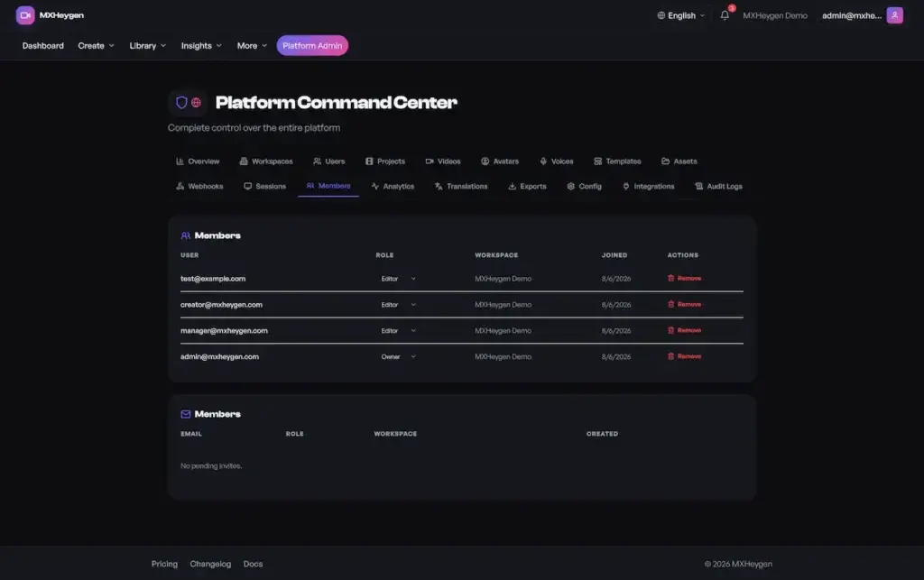Screen dimensions: 924x580
Task: Click the Analytics tab pulse icon
Action: tap(374, 186)
